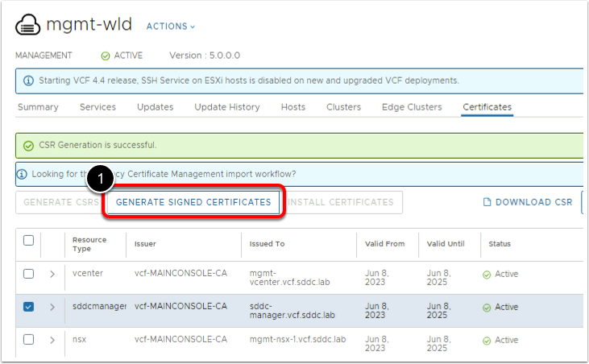Click success icon in CSR Generation banner

point(28,146)
